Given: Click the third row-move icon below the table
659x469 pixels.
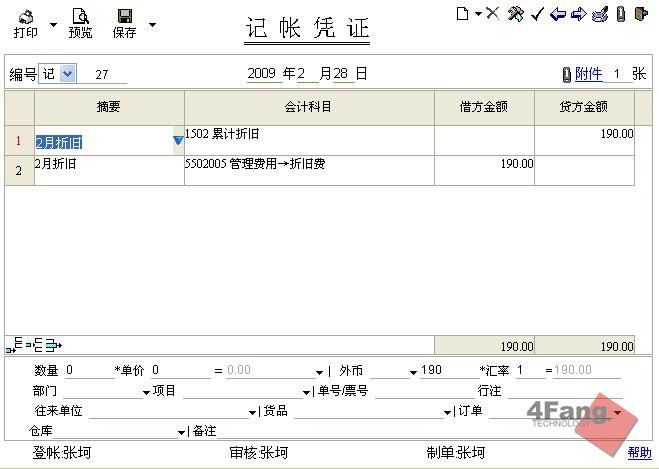Looking at the screenshot, I should click(x=53, y=345).
